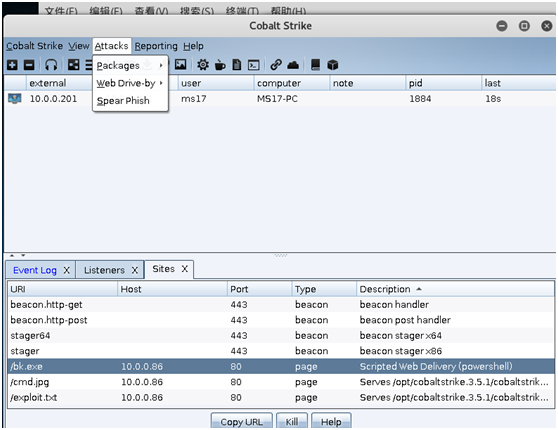This screenshot has height=430, width=558.
Task: Select the /bk.exe site row
Action: click(281, 367)
